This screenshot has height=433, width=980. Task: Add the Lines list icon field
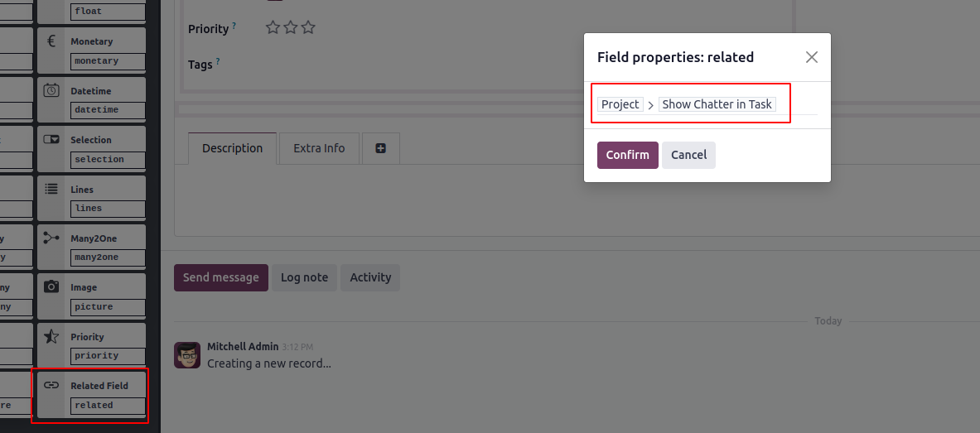coord(51,189)
